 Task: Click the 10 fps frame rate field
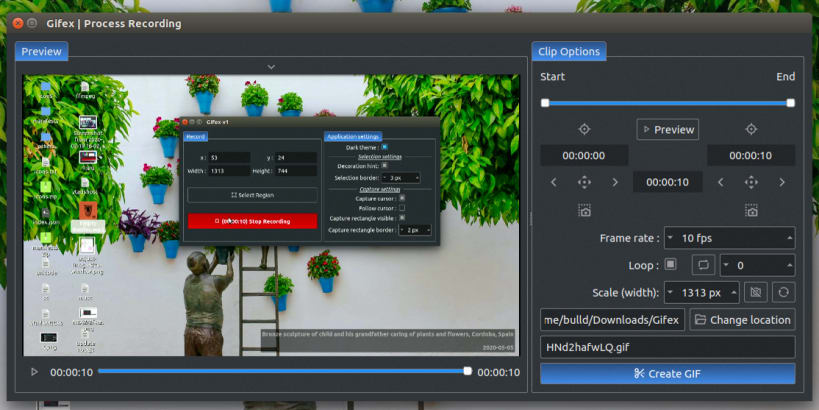coord(730,238)
